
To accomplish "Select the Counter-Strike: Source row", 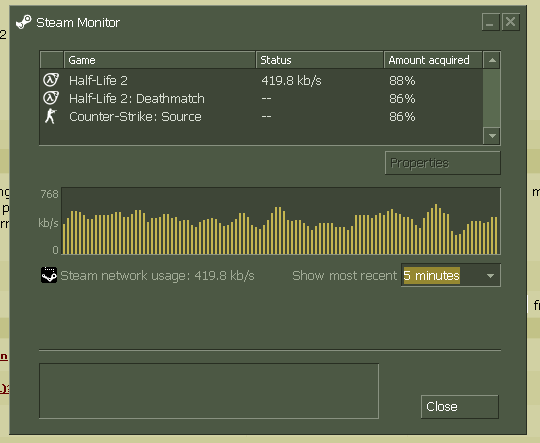I will pos(261,117).
